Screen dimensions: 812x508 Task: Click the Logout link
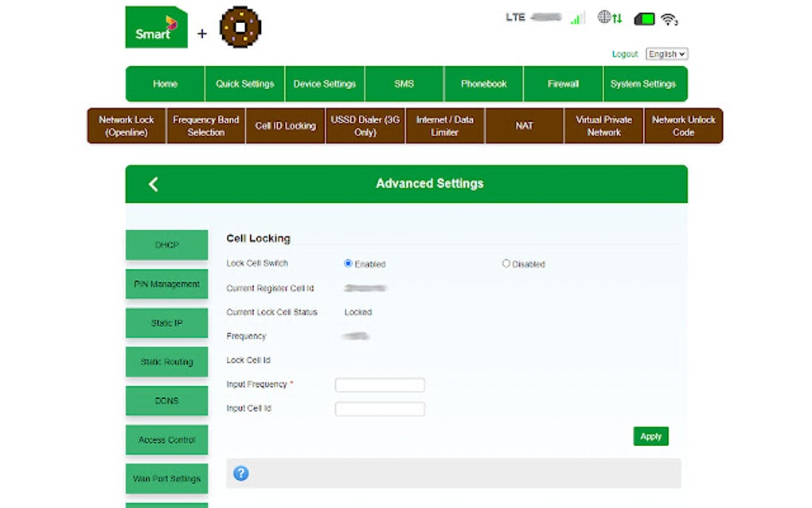click(x=624, y=53)
